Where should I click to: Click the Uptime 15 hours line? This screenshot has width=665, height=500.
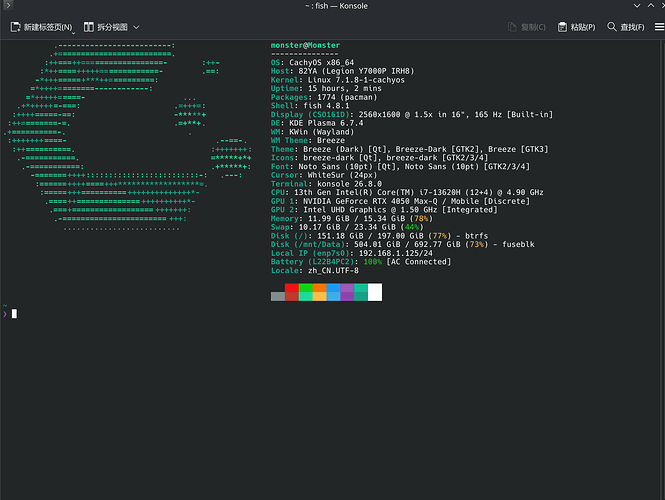(326, 89)
